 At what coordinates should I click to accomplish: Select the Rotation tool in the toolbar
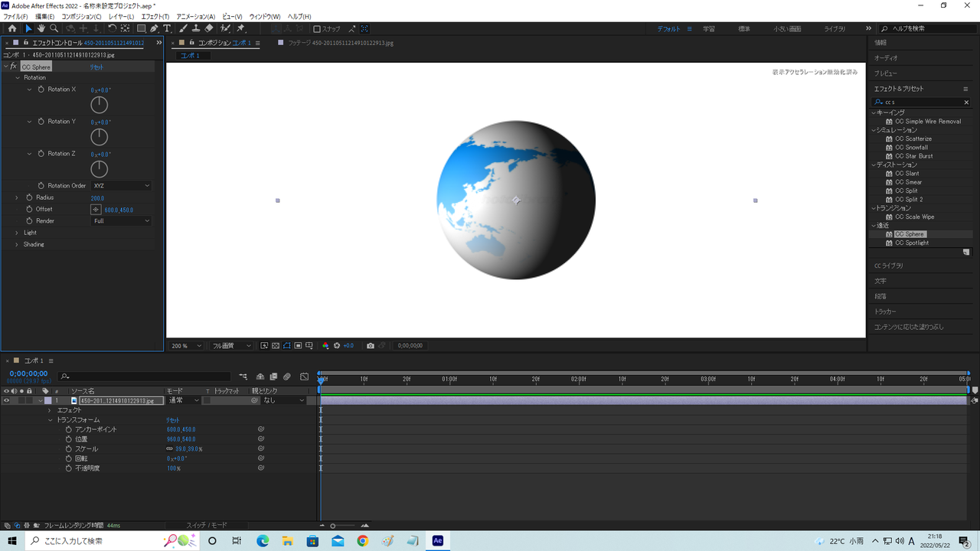tap(112, 28)
